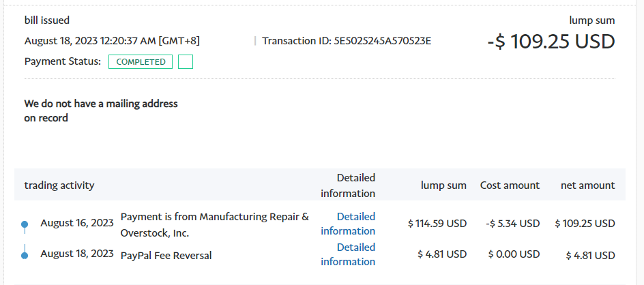The width and height of the screenshot is (644, 285).
Task: Click the August 16 timeline dot
Action: 25,224
